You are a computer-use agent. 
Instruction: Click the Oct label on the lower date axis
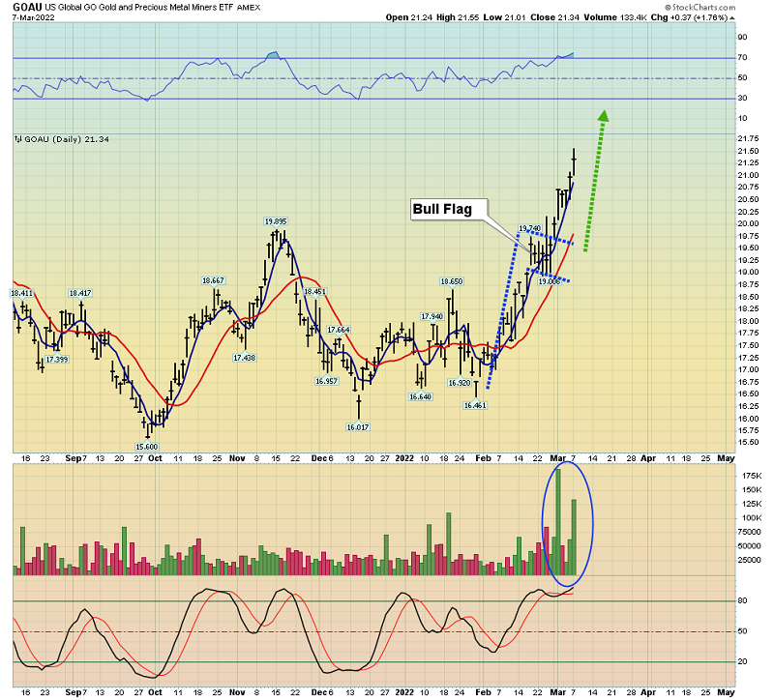tap(156, 692)
